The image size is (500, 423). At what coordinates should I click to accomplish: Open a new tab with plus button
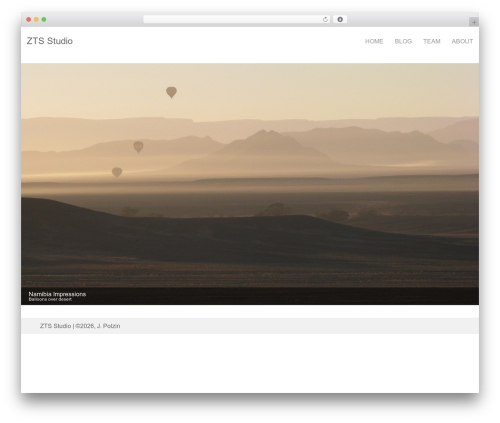point(474,22)
